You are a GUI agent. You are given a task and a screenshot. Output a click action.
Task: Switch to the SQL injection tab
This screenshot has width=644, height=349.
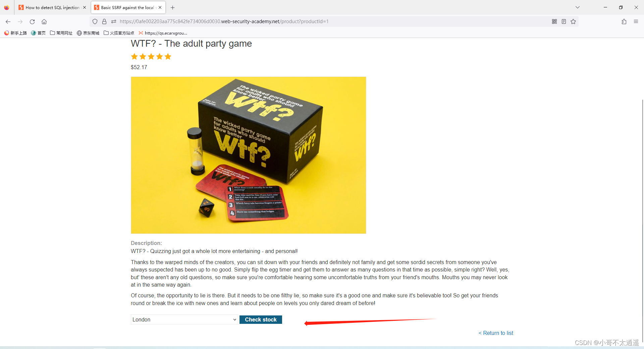click(x=50, y=7)
